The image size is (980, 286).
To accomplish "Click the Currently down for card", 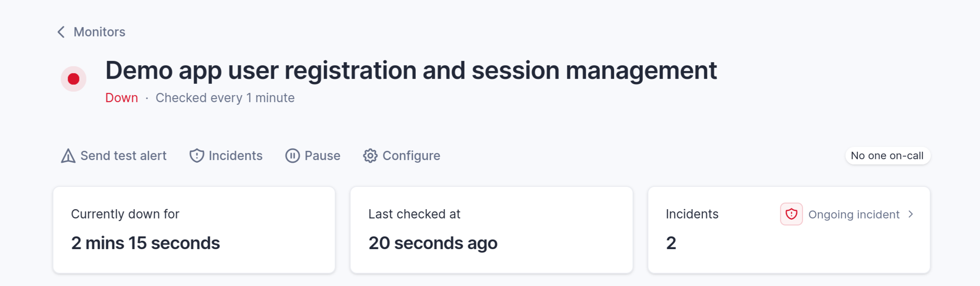I will tap(194, 230).
